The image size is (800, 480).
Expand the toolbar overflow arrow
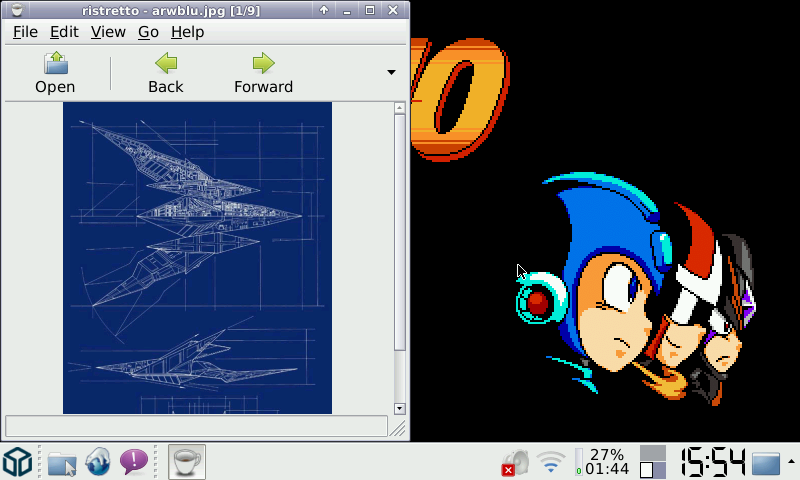[x=391, y=72]
